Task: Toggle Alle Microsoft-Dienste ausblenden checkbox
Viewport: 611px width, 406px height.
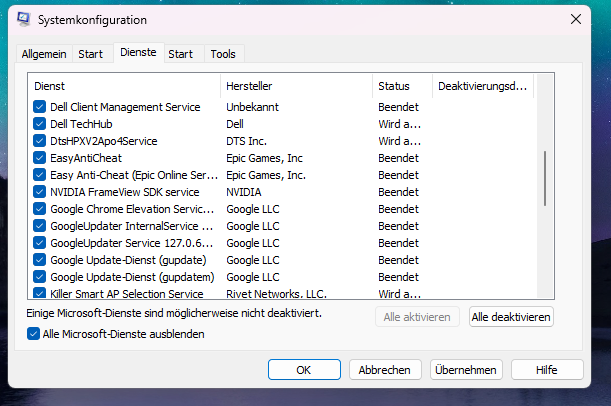Action: (34, 334)
